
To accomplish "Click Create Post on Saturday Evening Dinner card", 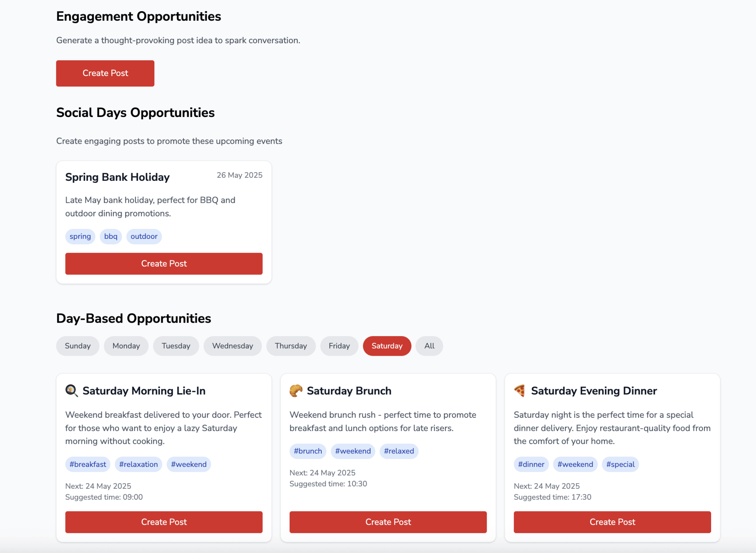I will (x=612, y=522).
